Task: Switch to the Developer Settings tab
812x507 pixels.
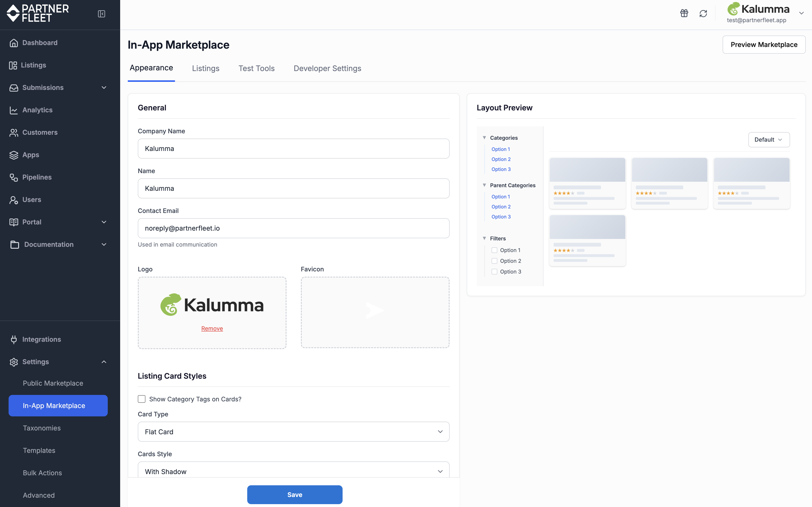Action: 327,68
